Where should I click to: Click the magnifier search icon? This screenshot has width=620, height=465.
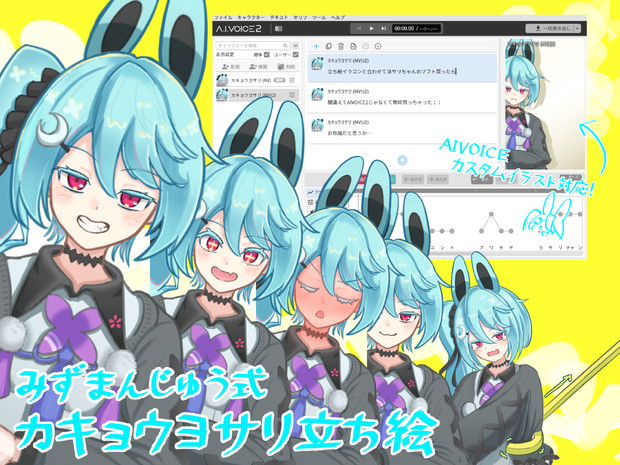(x=285, y=45)
